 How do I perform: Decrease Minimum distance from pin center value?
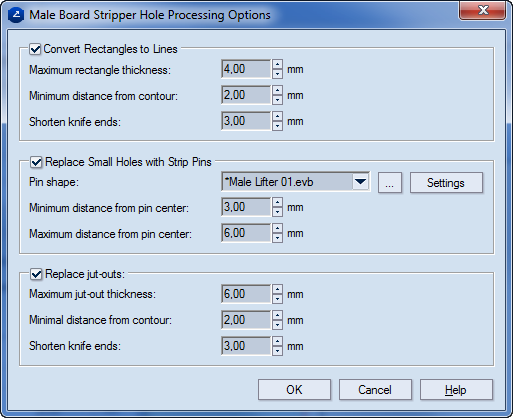click(277, 212)
